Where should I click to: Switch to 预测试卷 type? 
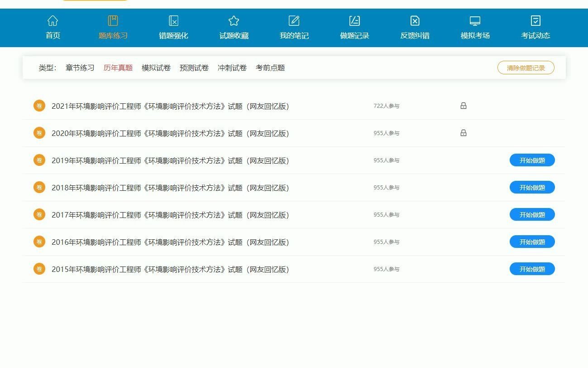point(194,68)
